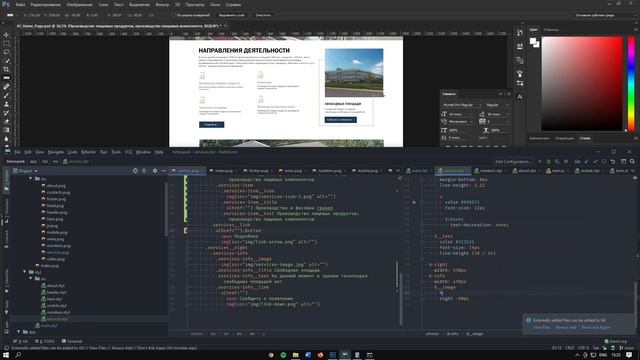
Task: Collapse the 'dist' folder in project tree
Action: pyautogui.click(x=18, y=332)
